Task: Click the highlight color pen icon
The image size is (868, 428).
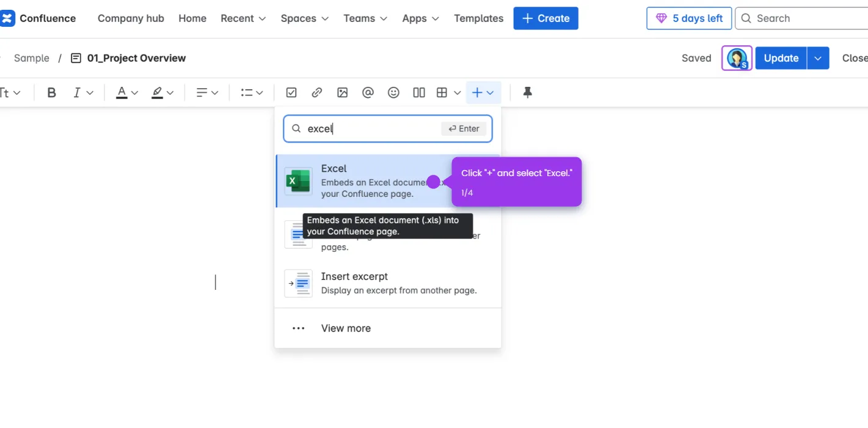Action: [157, 92]
